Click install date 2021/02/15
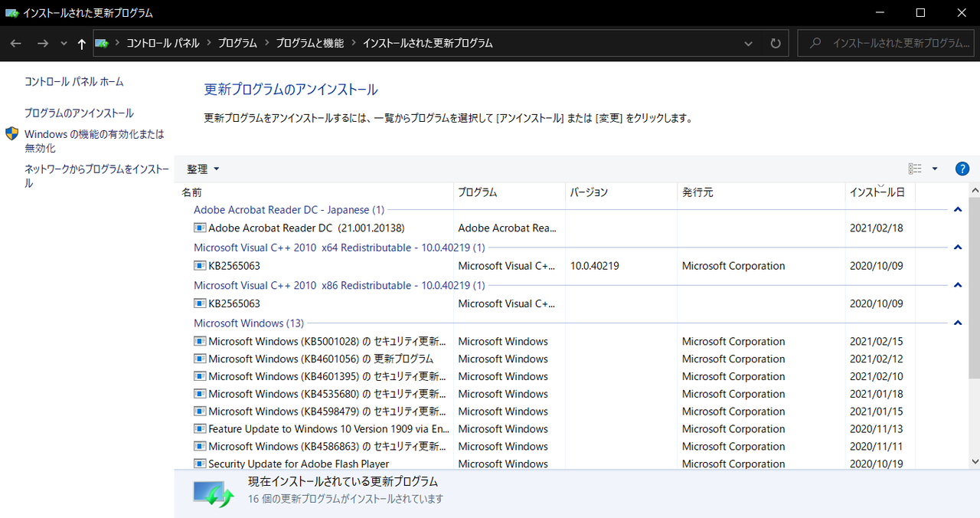Screen dimensions: 980x518 pos(876,342)
